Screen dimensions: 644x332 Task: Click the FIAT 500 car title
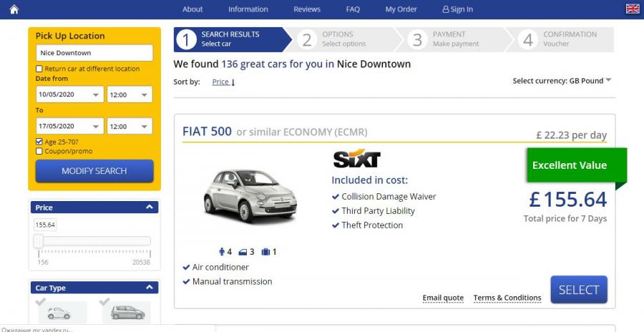click(207, 132)
